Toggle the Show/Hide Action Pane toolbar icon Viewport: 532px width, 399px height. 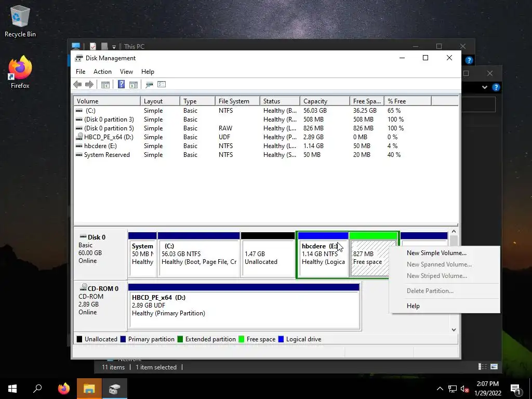click(x=134, y=85)
